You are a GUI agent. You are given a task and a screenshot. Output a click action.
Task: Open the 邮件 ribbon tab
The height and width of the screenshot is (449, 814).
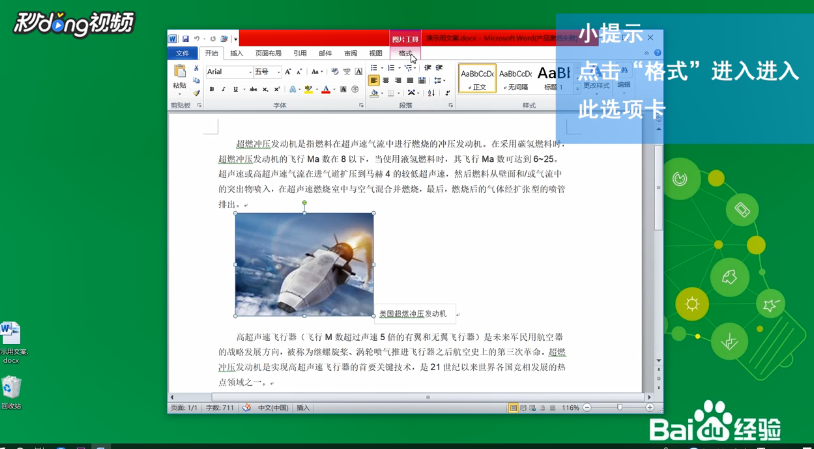[325, 53]
